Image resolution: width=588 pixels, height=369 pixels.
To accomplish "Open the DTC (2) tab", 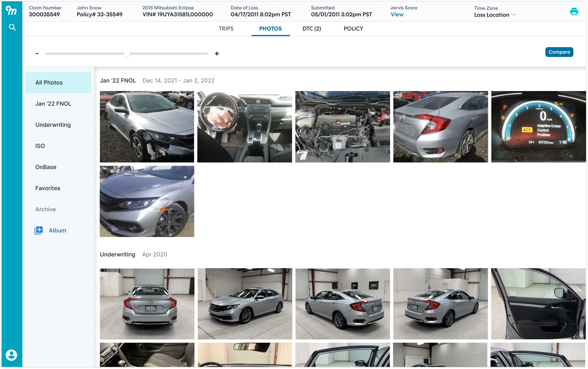I will 311,28.
